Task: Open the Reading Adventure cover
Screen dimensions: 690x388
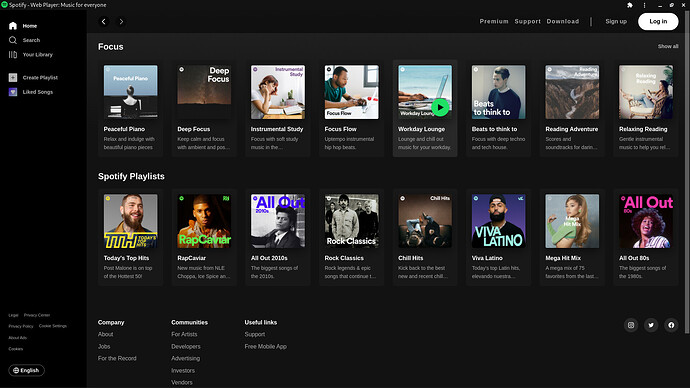Action: (572, 92)
